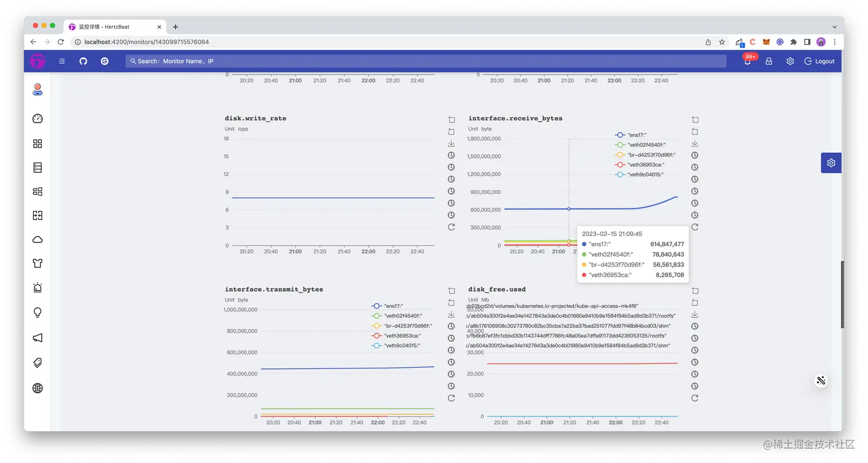This screenshot has height=463, width=868.
Task: Open the dashboard gauge icon in sidebar
Action: tap(38, 119)
